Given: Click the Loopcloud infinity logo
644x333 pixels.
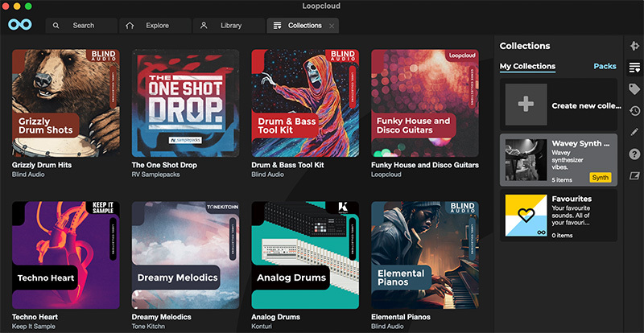Looking at the screenshot, I should (19, 25).
